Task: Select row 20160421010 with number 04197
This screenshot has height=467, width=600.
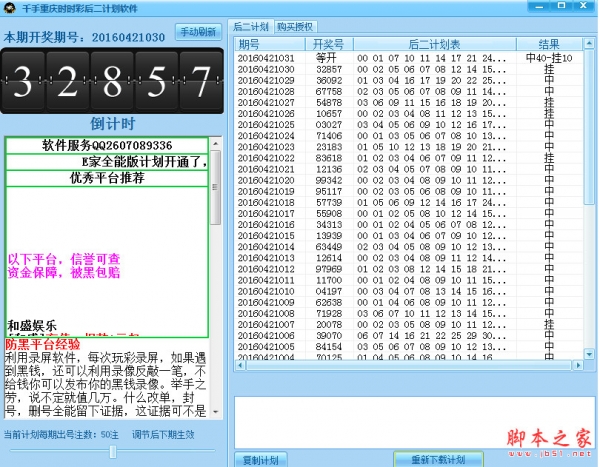Action: pyautogui.click(x=409, y=291)
